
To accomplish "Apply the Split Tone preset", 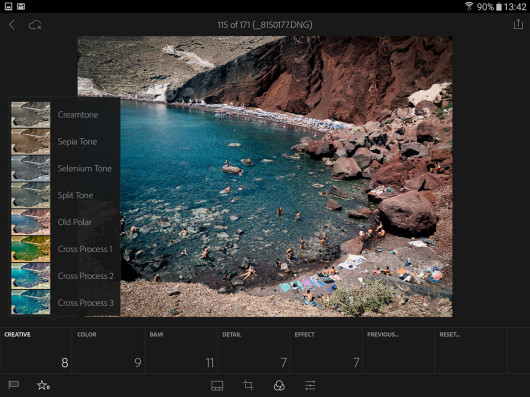I will [x=66, y=195].
